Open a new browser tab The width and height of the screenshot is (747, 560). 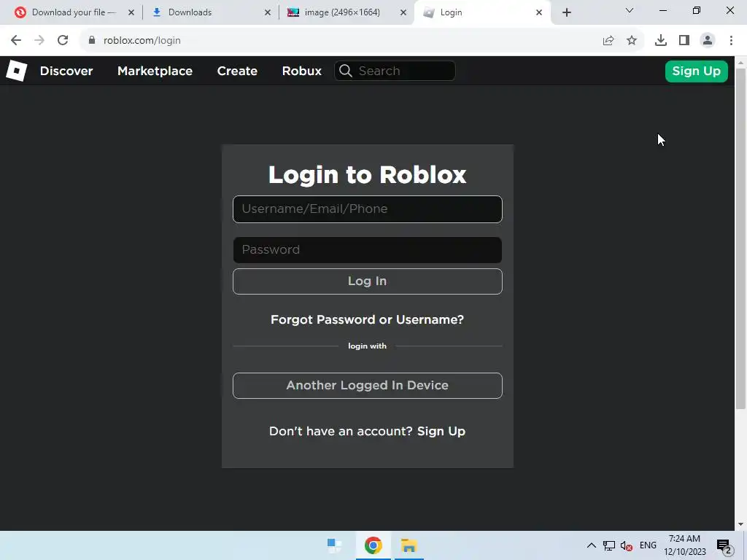pyautogui.click(x=566, y=12)
